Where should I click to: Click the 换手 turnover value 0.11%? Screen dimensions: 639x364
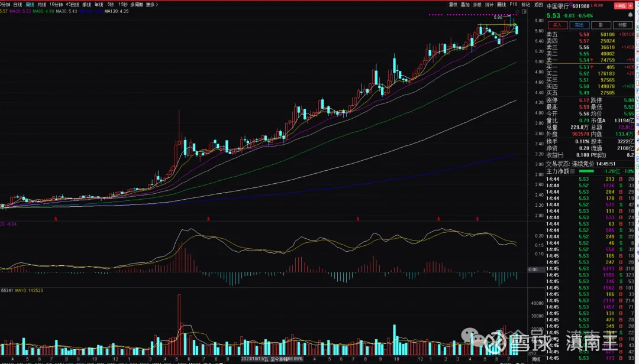click(582, 141)
